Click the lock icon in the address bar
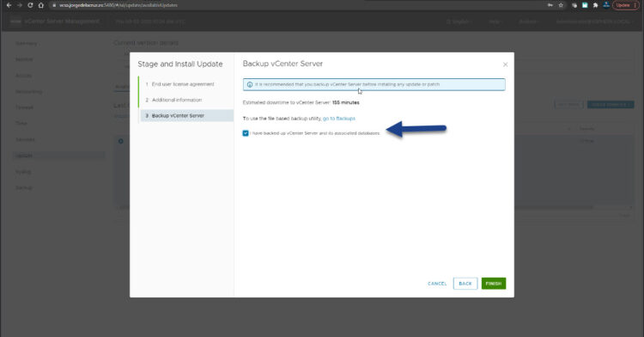Viewport: 644px width, 337px height. 54,5
